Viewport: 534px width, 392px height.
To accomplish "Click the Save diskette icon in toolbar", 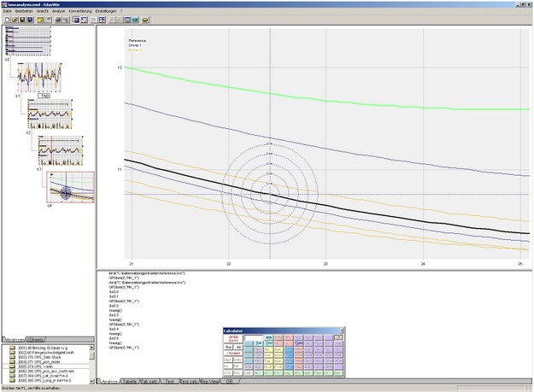I will coord(21,18).
